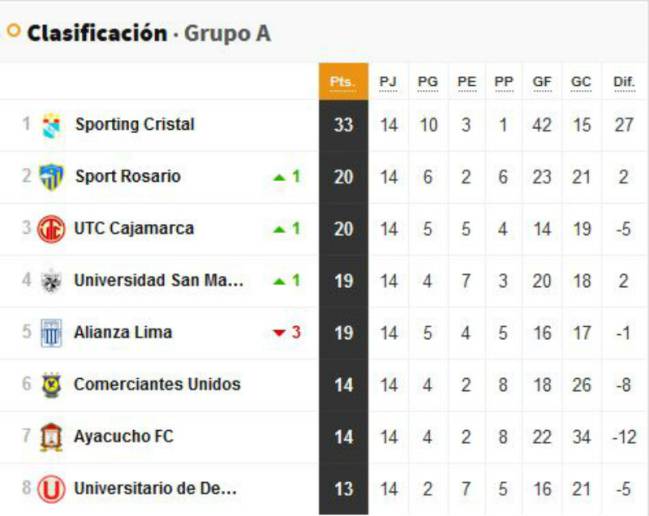
Task: Sort table by the Pts. column header
Action: click(343, 82)
